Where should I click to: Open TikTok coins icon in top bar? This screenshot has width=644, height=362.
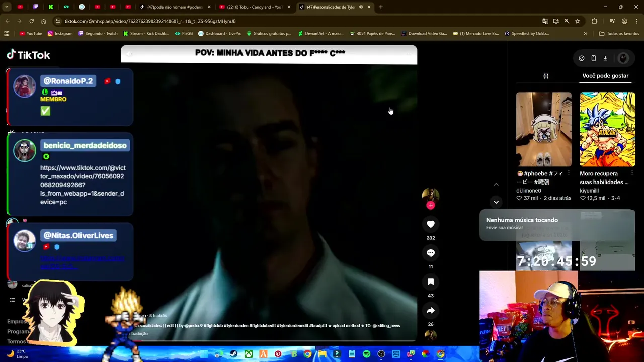coord(581,58)
